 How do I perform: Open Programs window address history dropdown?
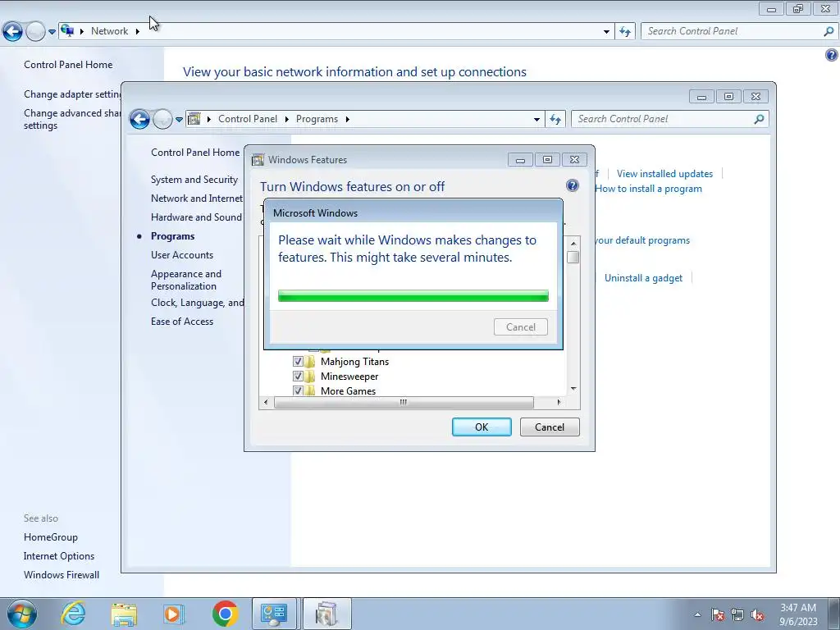coord(536,120)
